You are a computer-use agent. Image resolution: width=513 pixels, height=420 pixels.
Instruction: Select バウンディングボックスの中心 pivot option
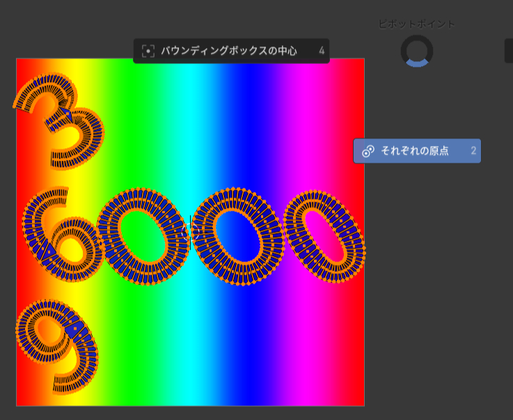tap(231, 51)
